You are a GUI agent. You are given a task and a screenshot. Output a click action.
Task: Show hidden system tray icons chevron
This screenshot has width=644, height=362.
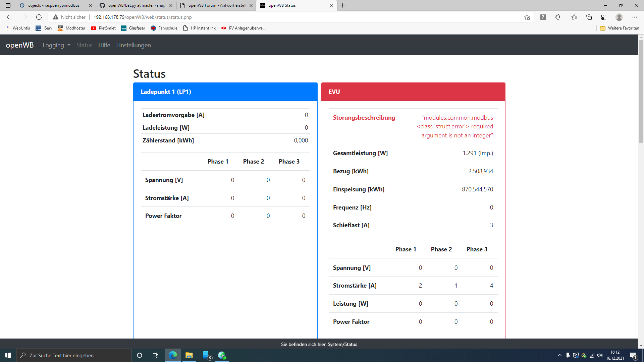[559, 355]
